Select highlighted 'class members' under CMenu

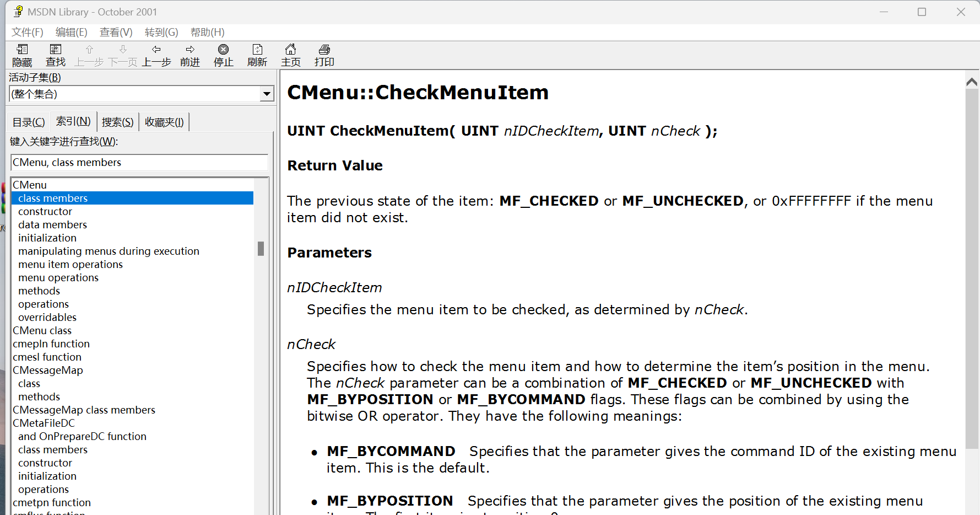click(x=132, y=198)
